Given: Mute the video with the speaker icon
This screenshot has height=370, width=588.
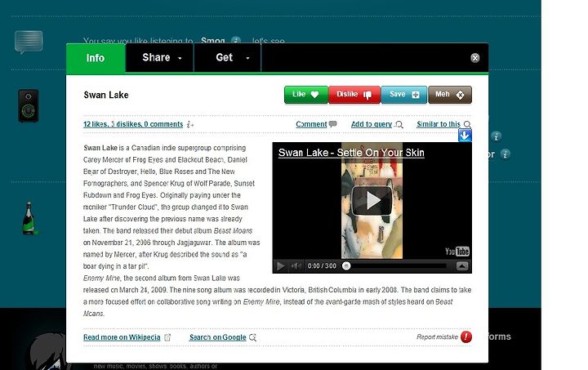Looking at the screenshot, I should (x=296, y=266).
